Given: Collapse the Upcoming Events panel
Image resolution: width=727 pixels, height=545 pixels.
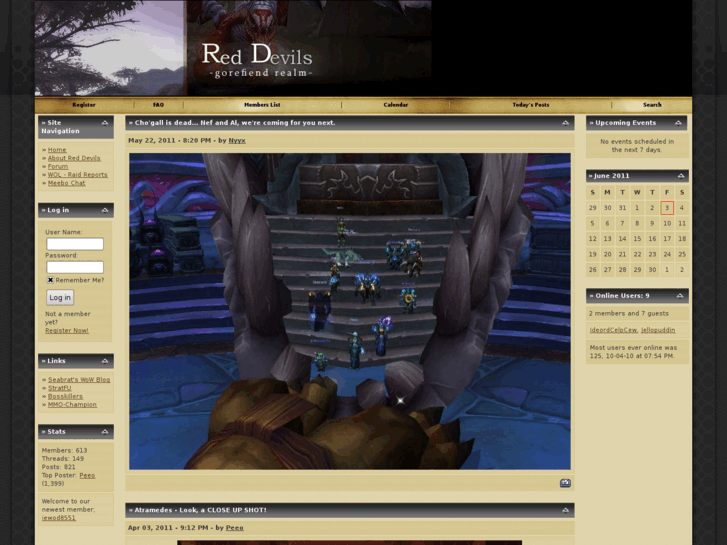Looking at the screenshot, I should coord(678,123).
